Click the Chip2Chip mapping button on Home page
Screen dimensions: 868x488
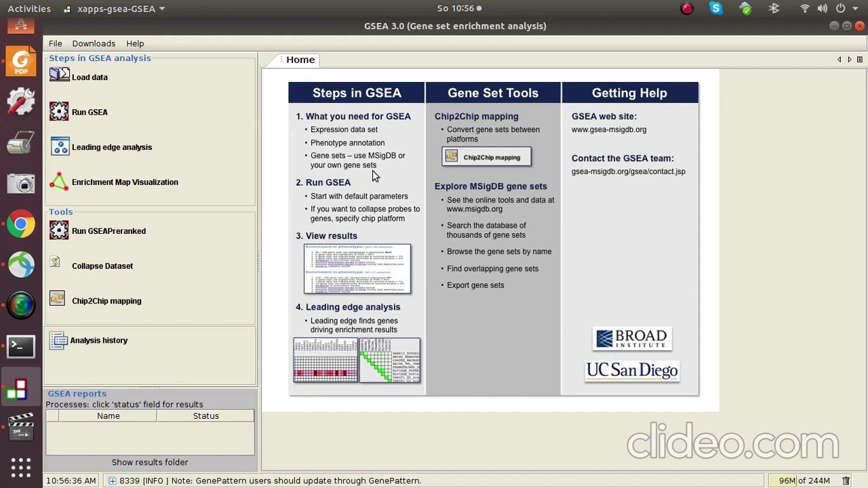[486, 157]
